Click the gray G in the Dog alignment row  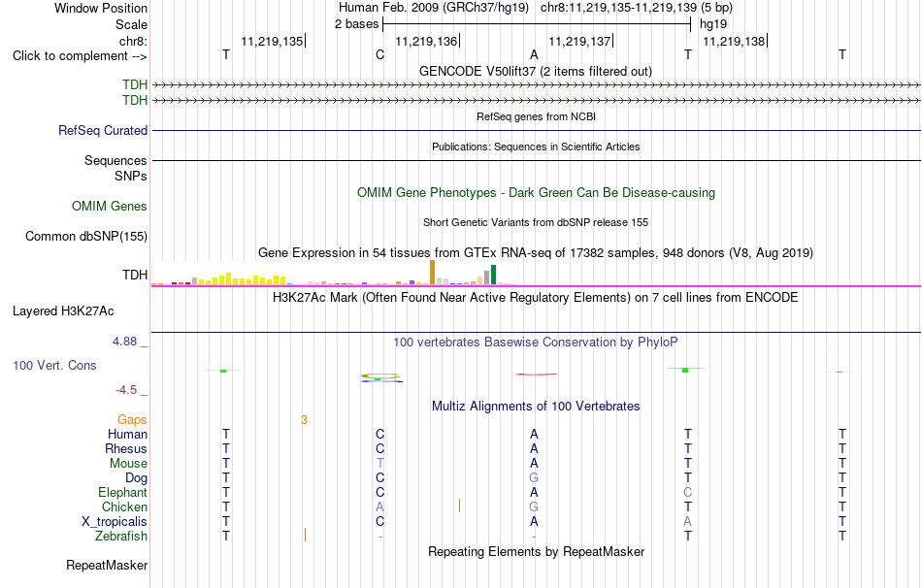[x=534, y=478]
